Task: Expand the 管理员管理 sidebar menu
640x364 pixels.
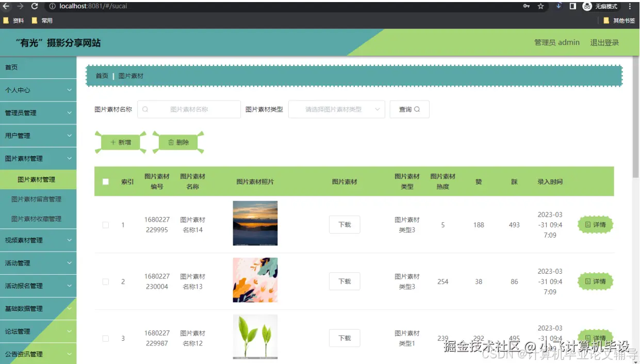Action: [38, 112]
